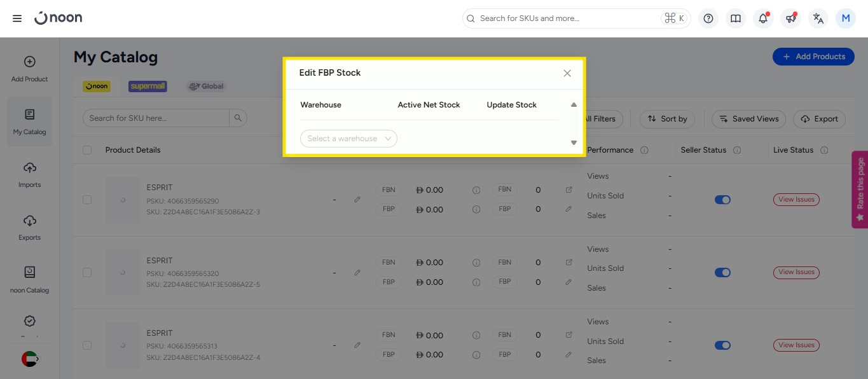Select the checkbox for PSKU 4066359565290
The height and width of the screenshot is (379, 868).
[87, 200]
